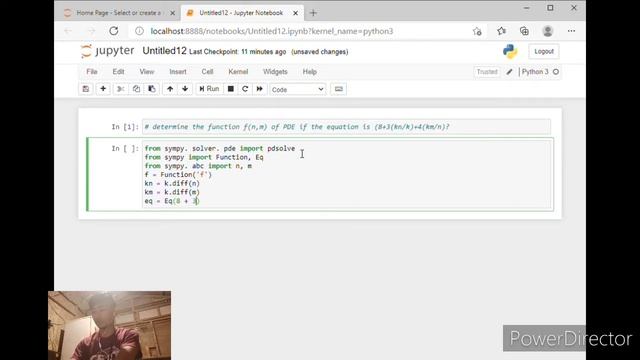Image resolution: width=640 pixels, height=360 pixels.
Task: Click the 'from sympy. abc import n, m' line
Action: (x=198, y=166)
